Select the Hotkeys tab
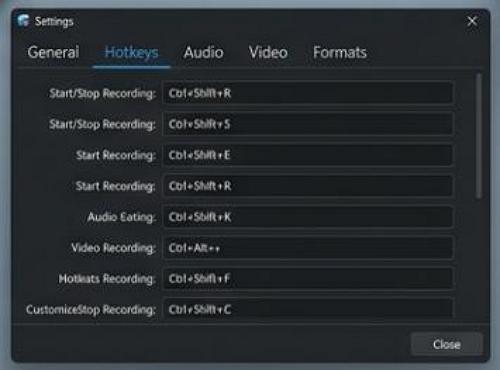 (x=131, y=52)
